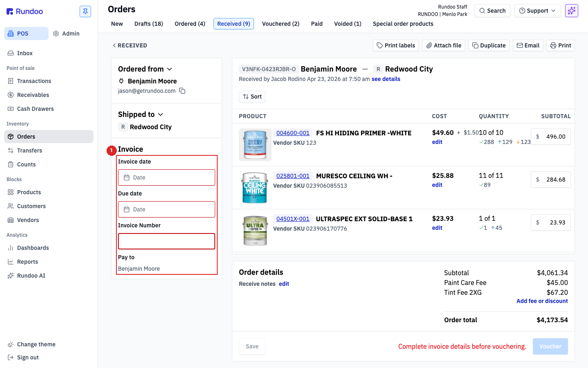The height and width of the screenshot is (368, 588).
Task: Open the Vouchered (2) tab
Action: 281,24
